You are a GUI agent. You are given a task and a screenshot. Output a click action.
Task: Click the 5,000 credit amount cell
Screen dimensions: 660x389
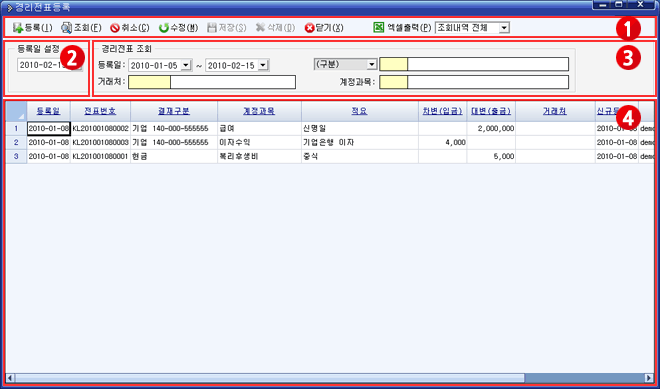tap(491, 156)
